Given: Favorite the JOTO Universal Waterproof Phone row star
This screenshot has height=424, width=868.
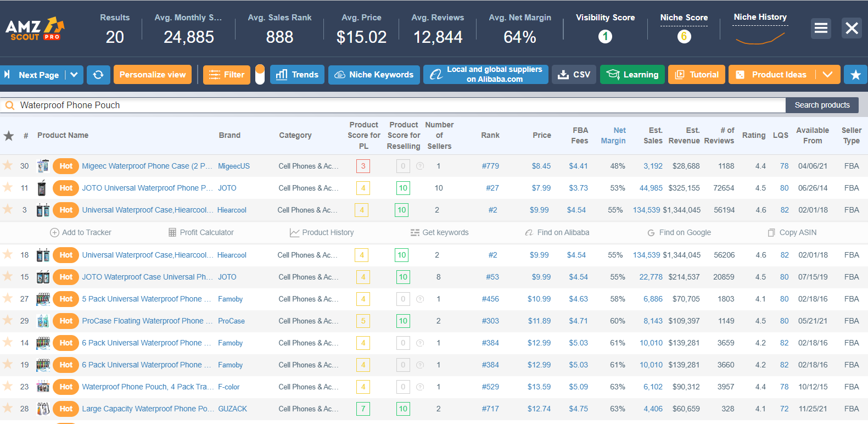Looking at the screenshot, I should (x=8, y=187).
